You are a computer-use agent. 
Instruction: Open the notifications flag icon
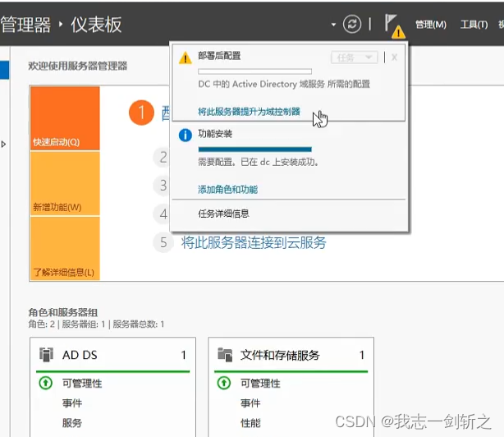(395, 25)
